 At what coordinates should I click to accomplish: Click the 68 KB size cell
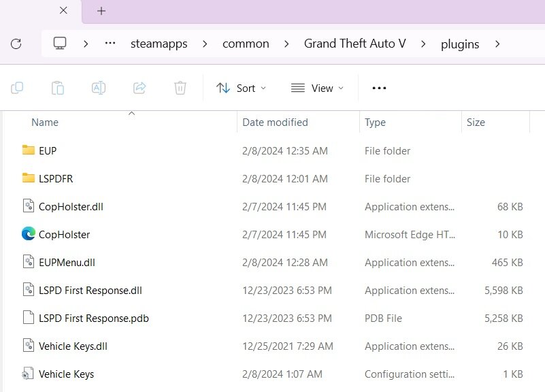pos(510,207)
